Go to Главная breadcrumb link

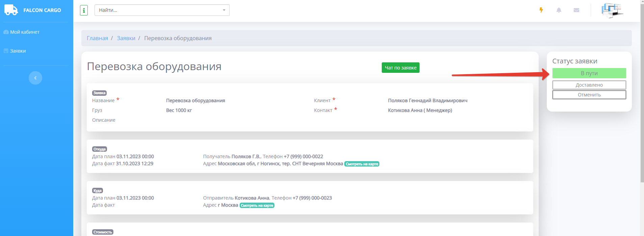pyautogui.click(x=97, y=38)
